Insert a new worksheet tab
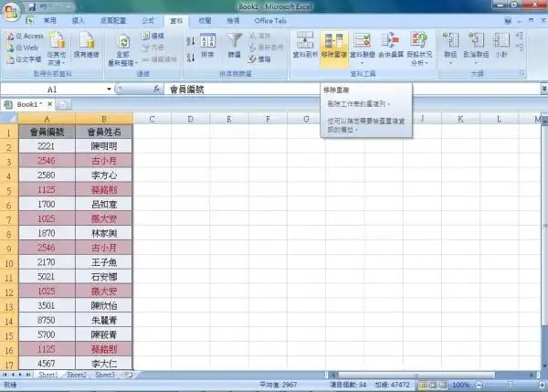Image resolution: width=548 pixels, height=392 pixels. (x=128, y=375)
